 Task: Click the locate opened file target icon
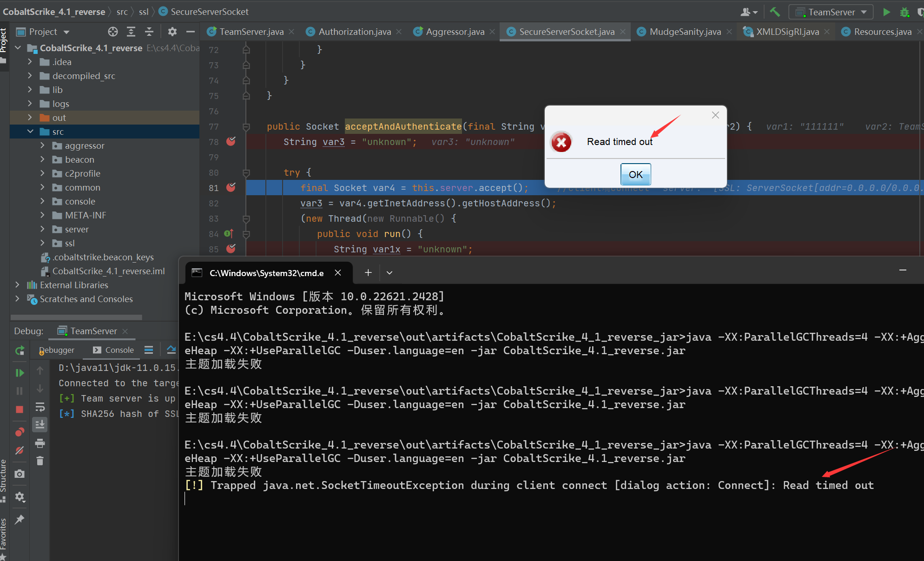[113, 32]
